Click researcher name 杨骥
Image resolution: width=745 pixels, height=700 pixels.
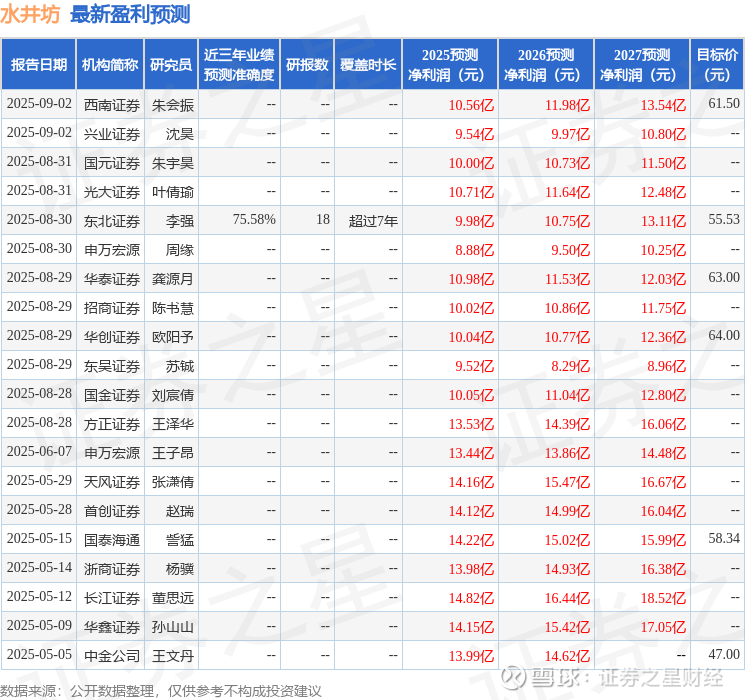[x=180, y=569]
